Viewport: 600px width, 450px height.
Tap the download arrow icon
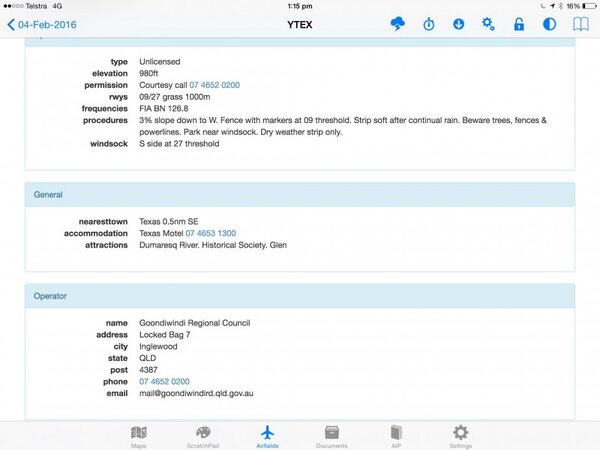click(x=458, y=24)
